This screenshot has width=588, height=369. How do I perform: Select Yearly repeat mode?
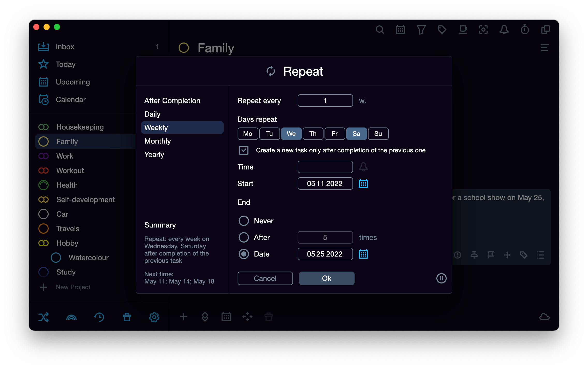coord(182,154)
